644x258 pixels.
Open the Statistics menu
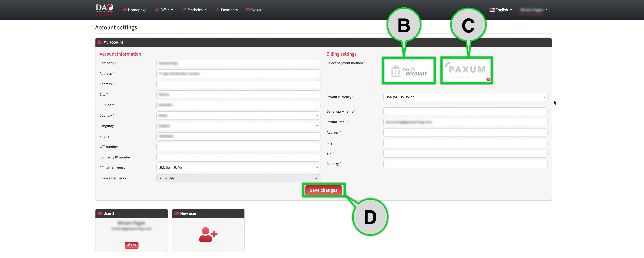(194, 10)
